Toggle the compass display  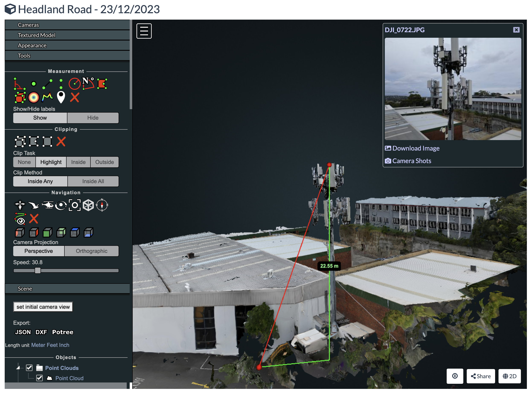click(x=102, y=205)
